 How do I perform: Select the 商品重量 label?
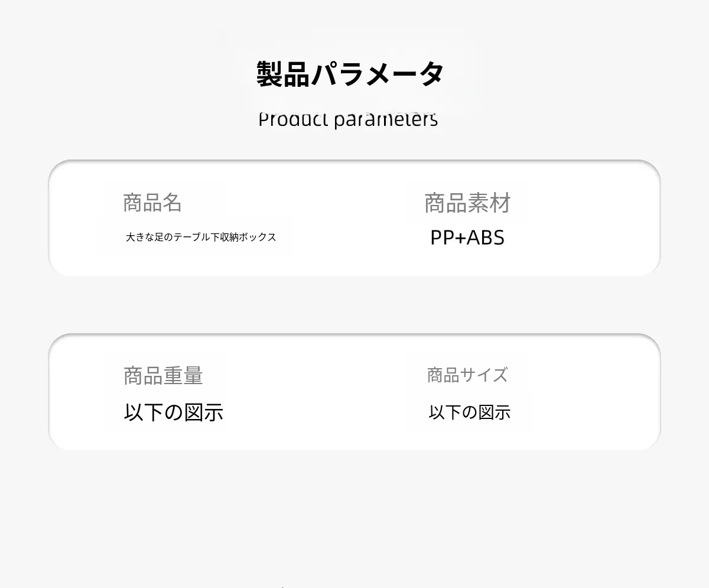tap(164, 376)
